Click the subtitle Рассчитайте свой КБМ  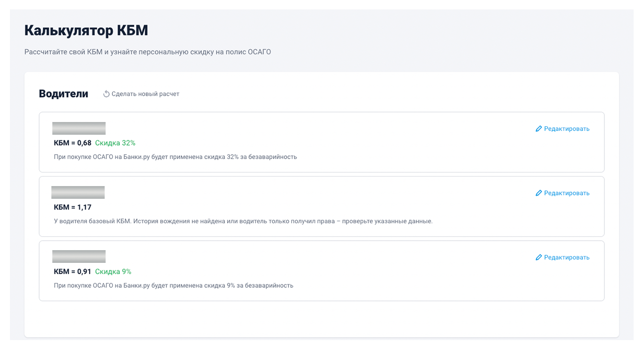coord(148,52)
